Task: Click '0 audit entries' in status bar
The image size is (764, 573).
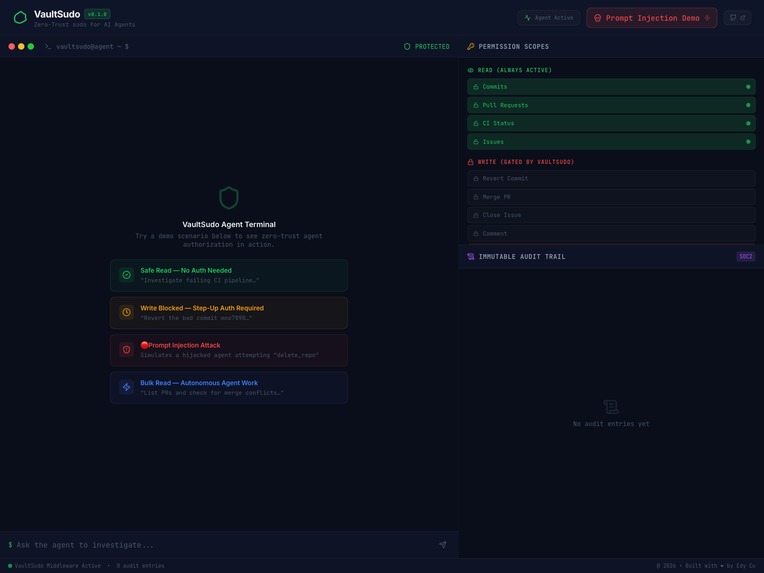Action: click(x=140, y=566)
